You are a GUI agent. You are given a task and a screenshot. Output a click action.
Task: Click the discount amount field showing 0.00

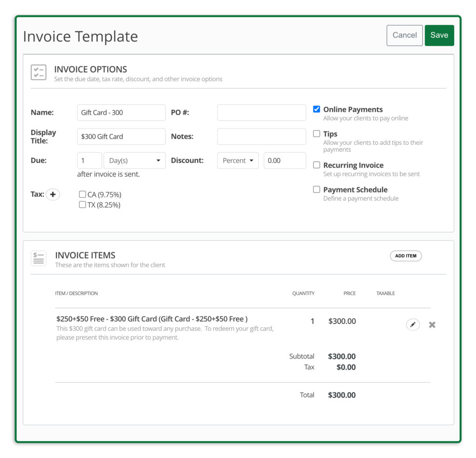point(284,161)
